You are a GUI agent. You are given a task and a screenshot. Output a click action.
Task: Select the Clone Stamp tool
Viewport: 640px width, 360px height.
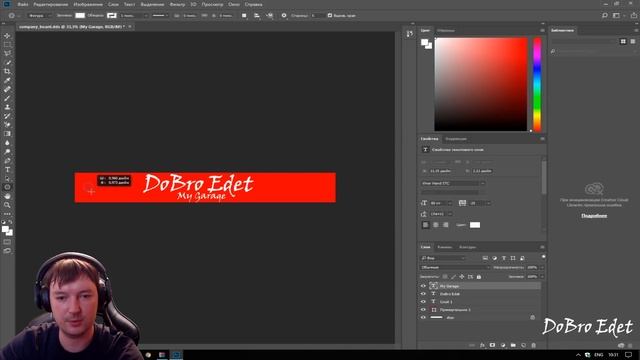coord(7,107)
